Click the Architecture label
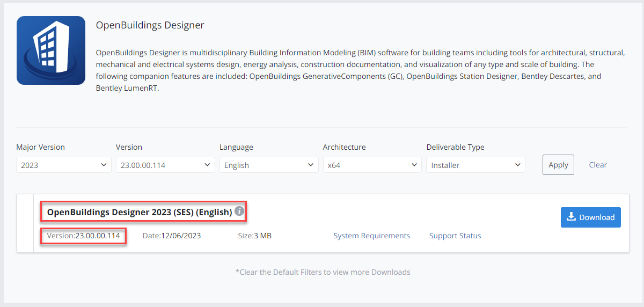Image resolution: width=644 pixels, height=307 pixels. coord(344,147)
